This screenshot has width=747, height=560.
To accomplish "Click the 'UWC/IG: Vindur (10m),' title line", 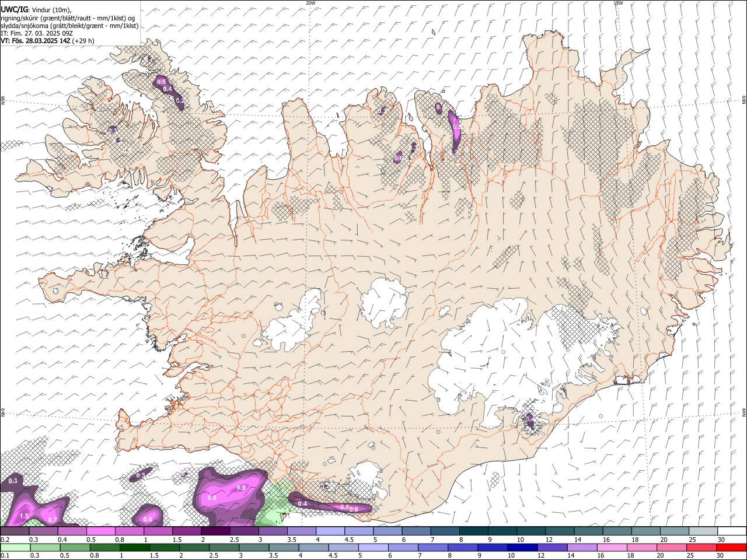I will click(x=36, y=10).
